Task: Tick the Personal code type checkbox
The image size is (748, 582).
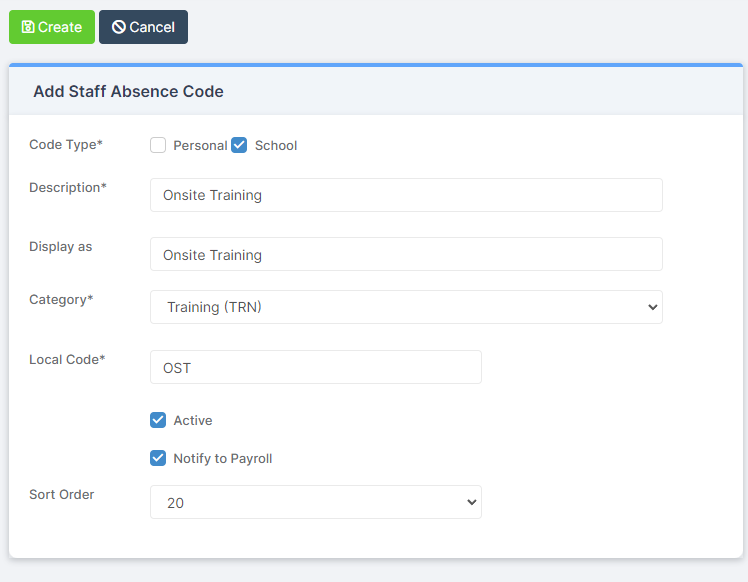Action: [x=158, y=145]
